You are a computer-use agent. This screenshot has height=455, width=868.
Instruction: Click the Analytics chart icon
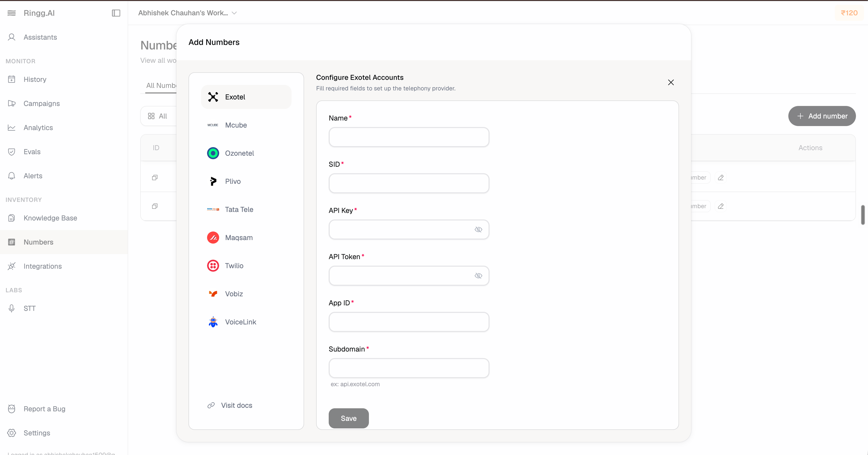tap(12, 127)
